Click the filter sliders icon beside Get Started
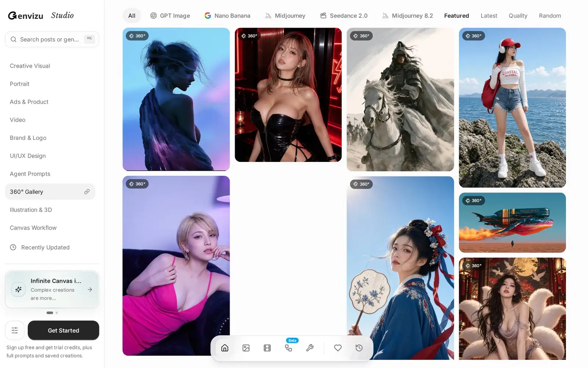Image resolution: width=588 pixels, height=368 pixels. pos(15,330)
